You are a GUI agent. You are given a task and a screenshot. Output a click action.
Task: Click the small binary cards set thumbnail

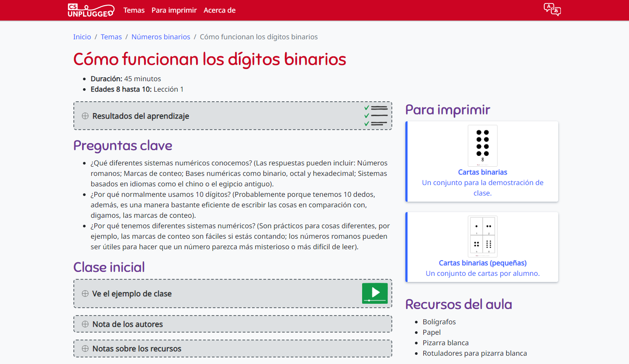point(482,236)
